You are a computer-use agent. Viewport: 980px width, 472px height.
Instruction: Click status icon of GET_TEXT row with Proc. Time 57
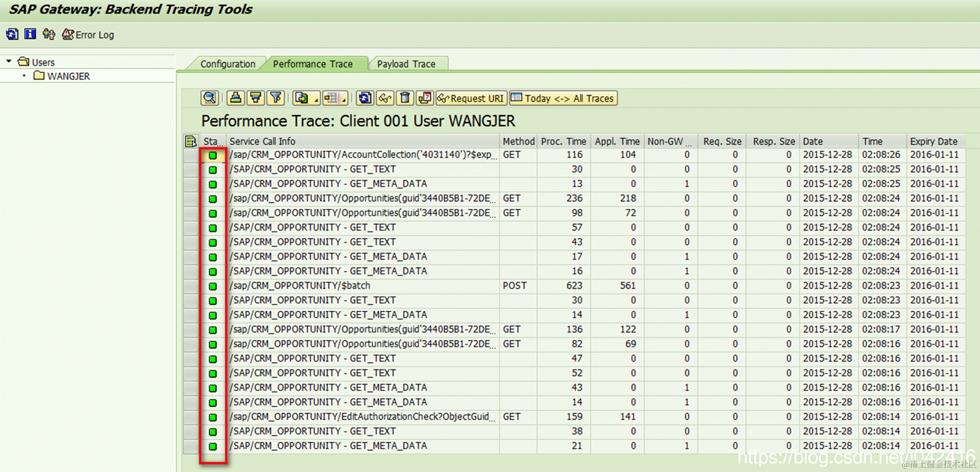pos(213,228)
